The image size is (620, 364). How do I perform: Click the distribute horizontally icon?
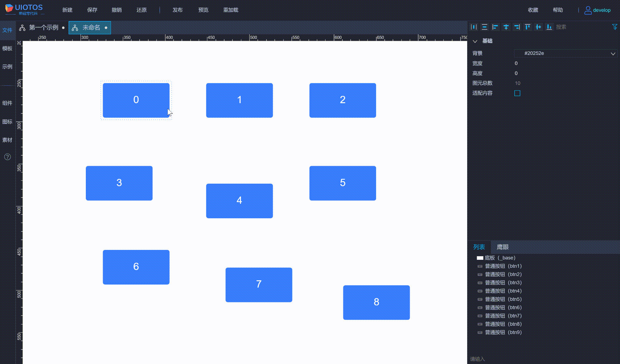click(x=474, y=27)
